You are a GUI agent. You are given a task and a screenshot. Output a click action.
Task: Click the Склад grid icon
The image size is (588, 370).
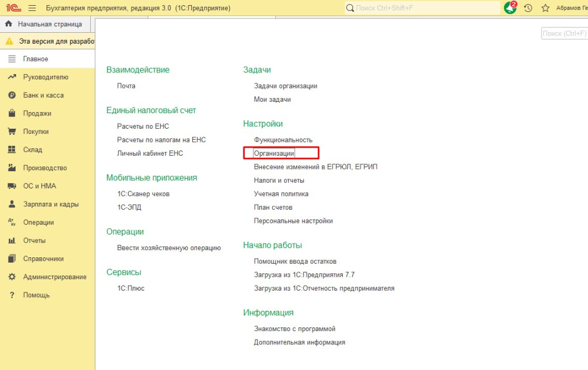coord(12,149)
